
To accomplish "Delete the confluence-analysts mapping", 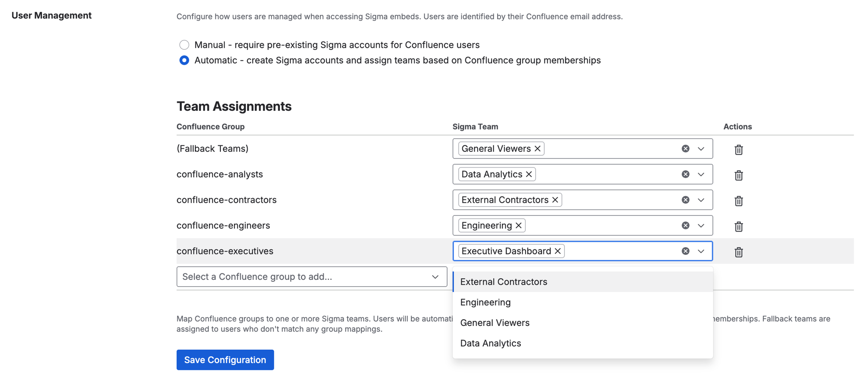I will coord(738,175).
